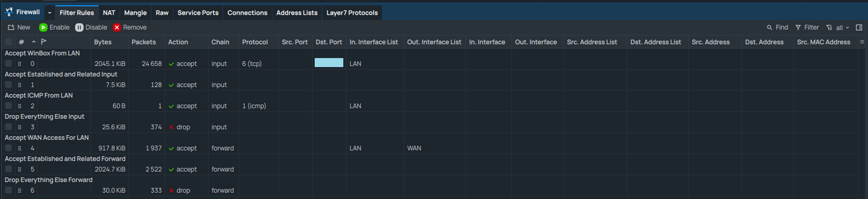Click drag handle icon of rule 1
Viewport: 868px width, 199px height.
pos(20,85)
